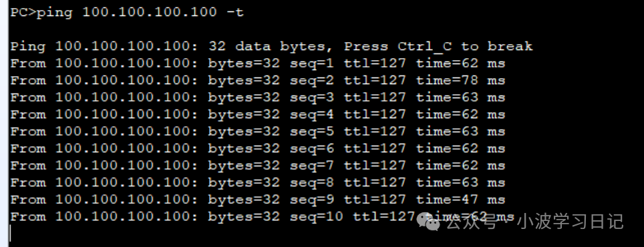Click the time=47 ms value
This screenshot has height=247, width=644.
pyautogui.click(x=460, y=200)
